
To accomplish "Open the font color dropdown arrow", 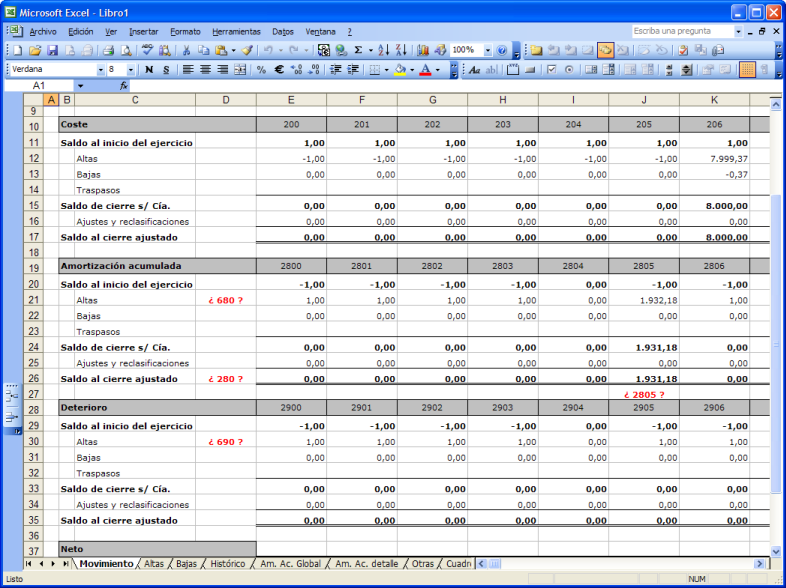I will point(438,70).
